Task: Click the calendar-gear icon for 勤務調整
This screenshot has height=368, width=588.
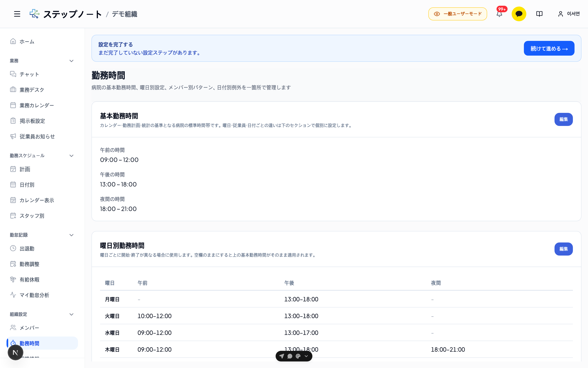Action: pos(13,264)
